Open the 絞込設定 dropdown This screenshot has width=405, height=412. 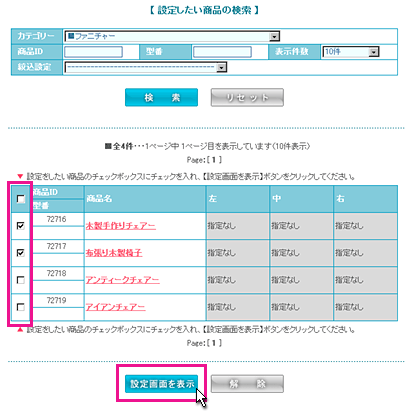pos(146,67)
